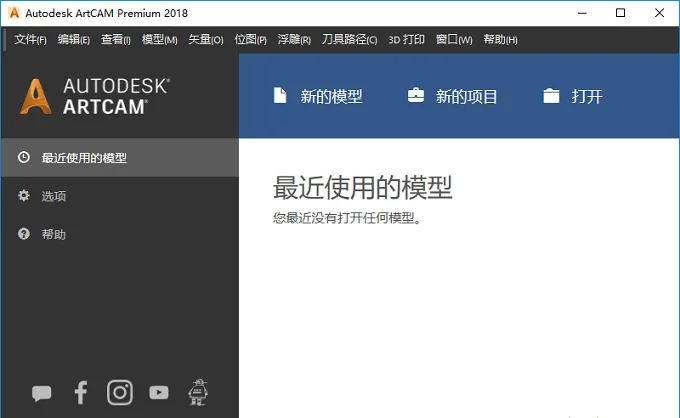Open the 查看(I) menu
The image size is (680, 418).
click(x=115, y=39)
